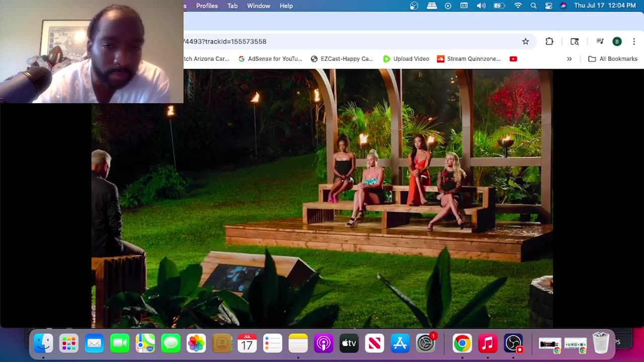The image size is (644, 362).
Task: Show the hidden bookmarks overflow chevron
Action: (x=569, y=59)
